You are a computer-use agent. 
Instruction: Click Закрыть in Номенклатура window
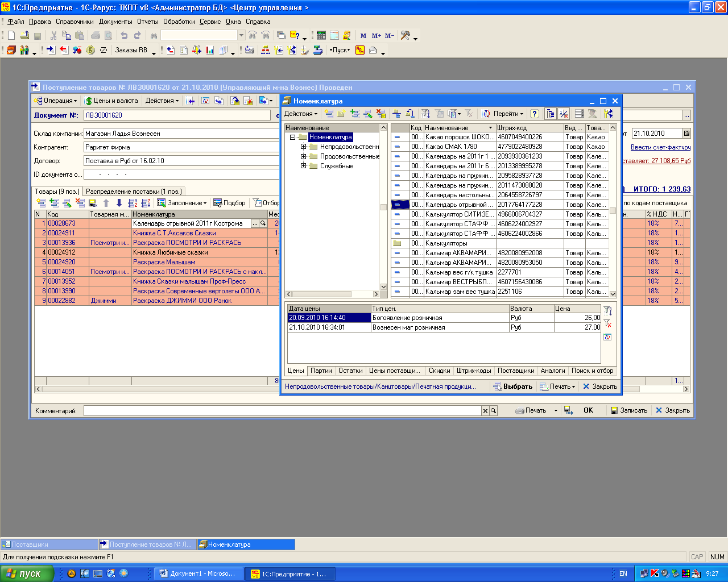[600, 386]
